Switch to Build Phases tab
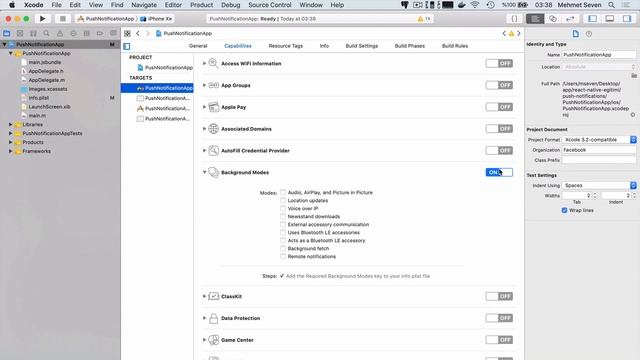Image resolution: width=640 pixels, height=360 pixels. [x=409, y=46]
